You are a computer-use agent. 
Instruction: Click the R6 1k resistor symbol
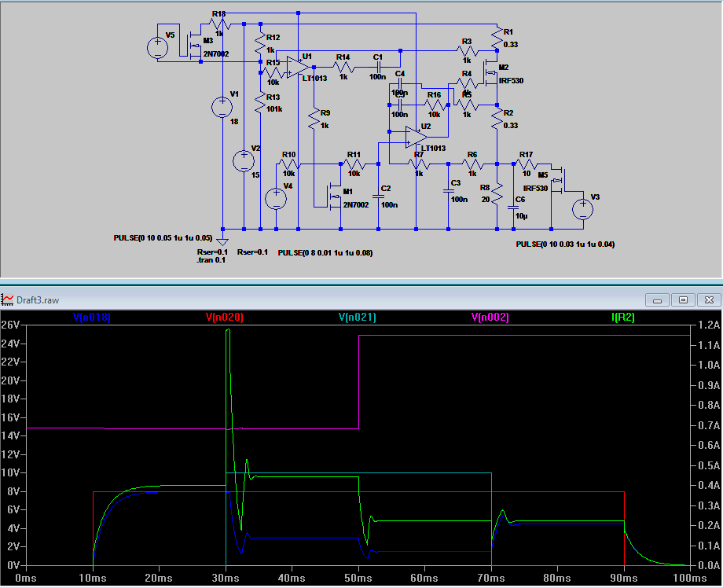(472, 164)
